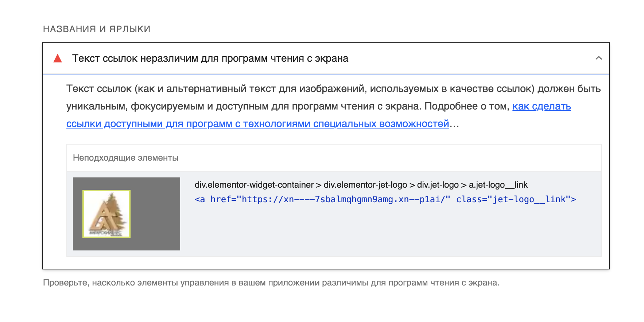Click the 'НАЗВАНИЯ И ЯРЛЫКИ' section heading

point(97,29)
